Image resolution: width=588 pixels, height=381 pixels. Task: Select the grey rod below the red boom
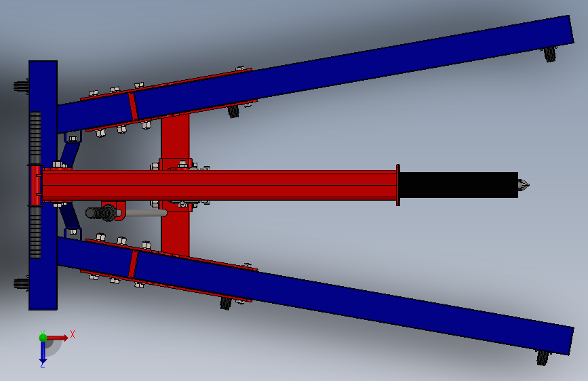(146, 213)
